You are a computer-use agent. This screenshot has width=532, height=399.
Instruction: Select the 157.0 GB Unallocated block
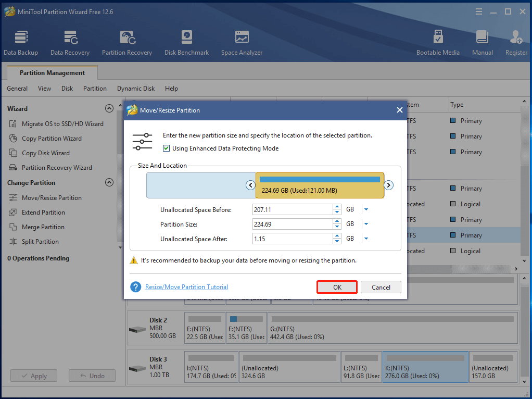[x=493, y=367]
